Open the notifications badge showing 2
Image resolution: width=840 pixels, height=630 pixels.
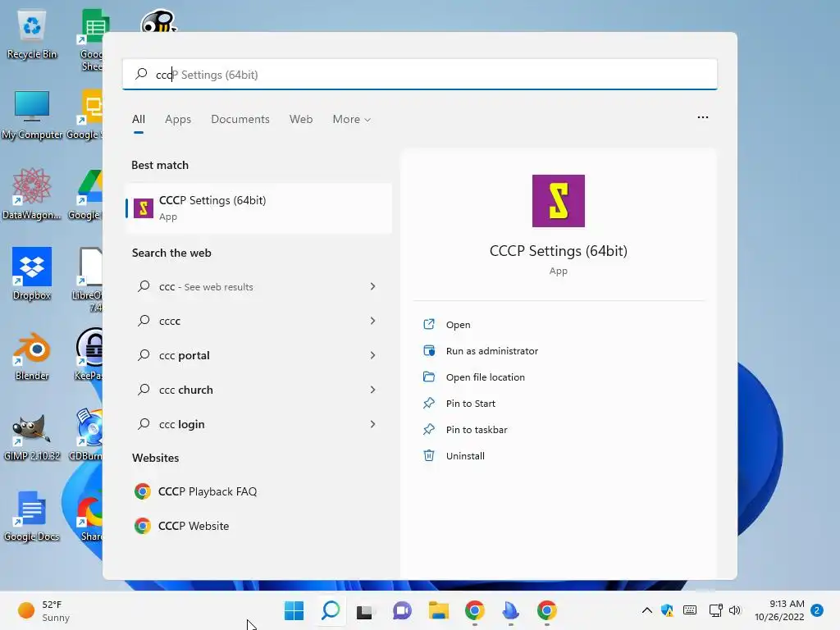817,610
